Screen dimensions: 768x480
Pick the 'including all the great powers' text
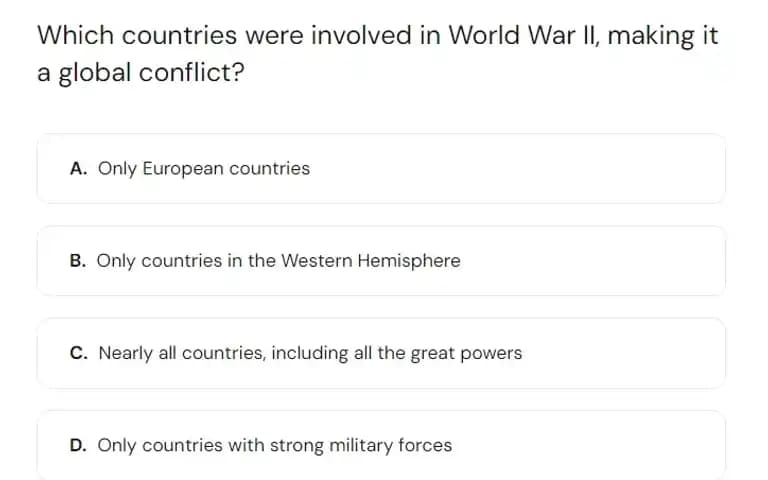click(397, 353)
